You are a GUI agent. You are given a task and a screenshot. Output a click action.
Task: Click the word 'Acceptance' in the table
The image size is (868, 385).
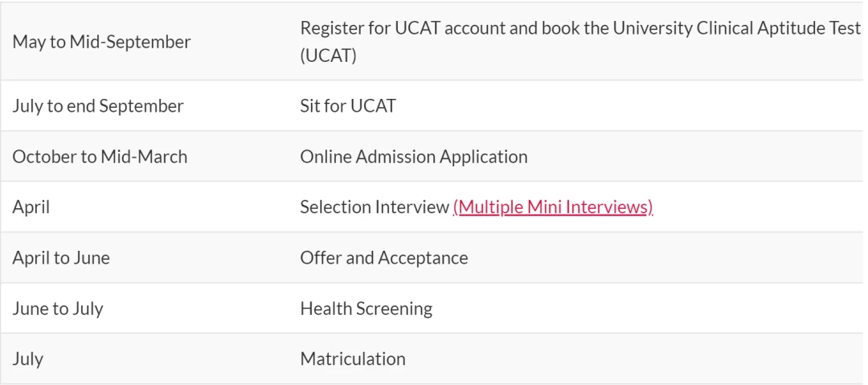(423, 258)
